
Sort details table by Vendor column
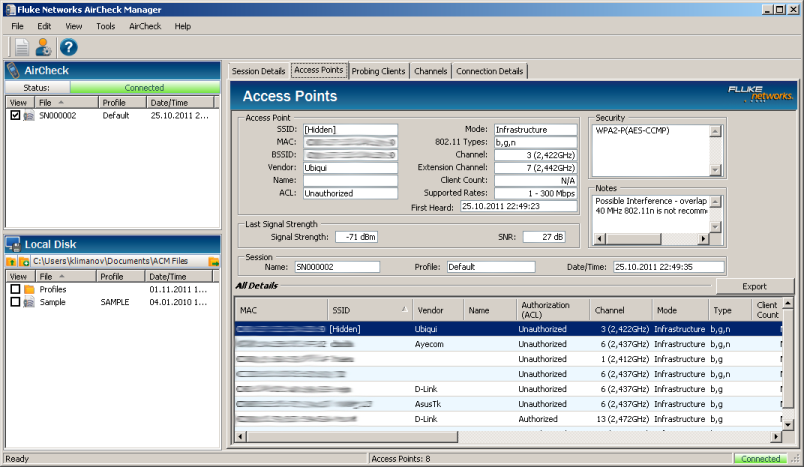point(438,310)
